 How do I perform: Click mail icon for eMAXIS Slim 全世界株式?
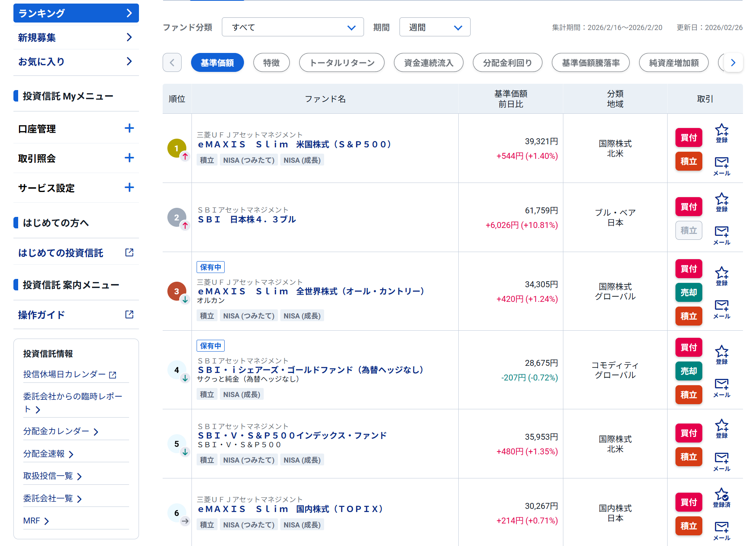(721, 308)
